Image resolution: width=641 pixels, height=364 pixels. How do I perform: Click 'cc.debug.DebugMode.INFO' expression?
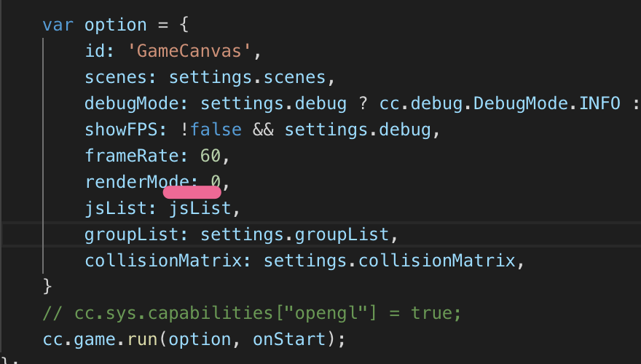pos(500,103)
